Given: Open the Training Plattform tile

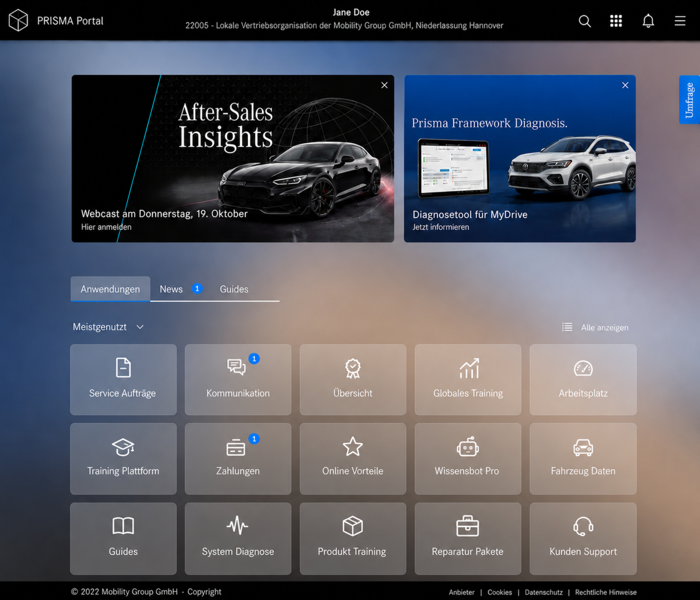Looking at the screenshot, I should 123,459.
